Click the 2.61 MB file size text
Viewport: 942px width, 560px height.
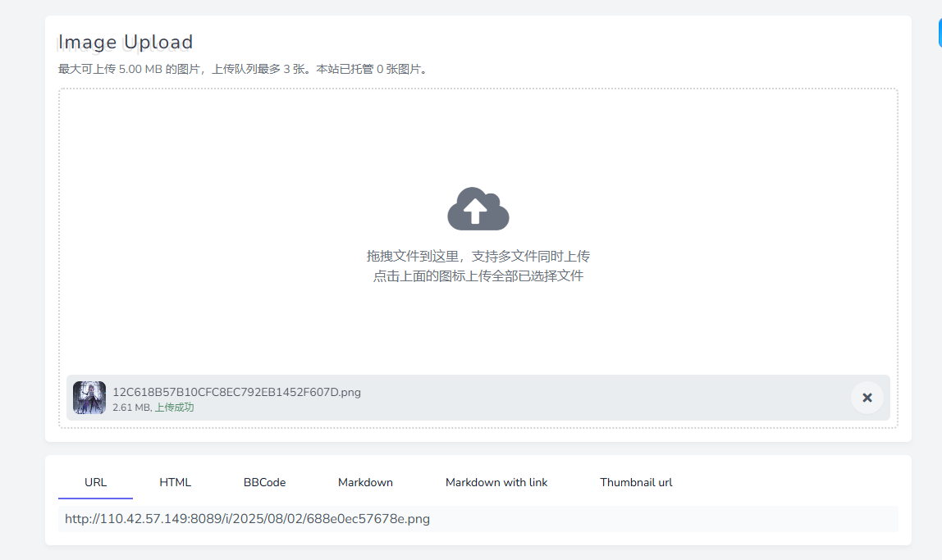(131, 407)
